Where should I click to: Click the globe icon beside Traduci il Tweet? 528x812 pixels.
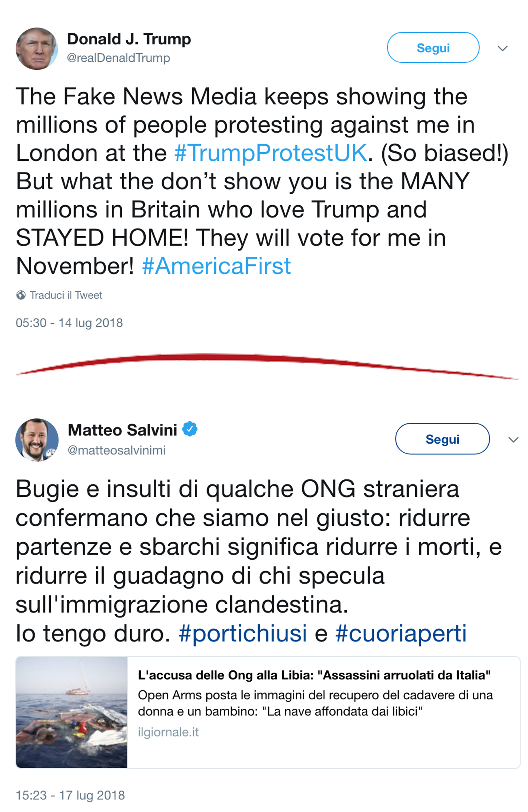[21, 295]
